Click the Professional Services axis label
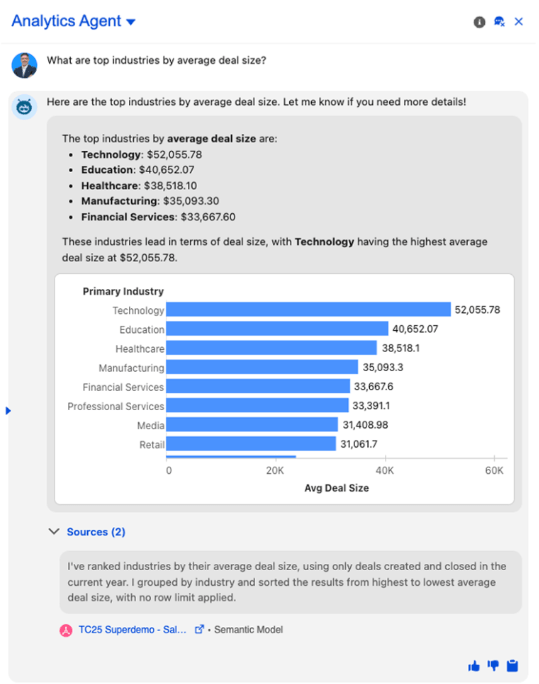This screenshot has height=684, width=539. coord(116,407)
